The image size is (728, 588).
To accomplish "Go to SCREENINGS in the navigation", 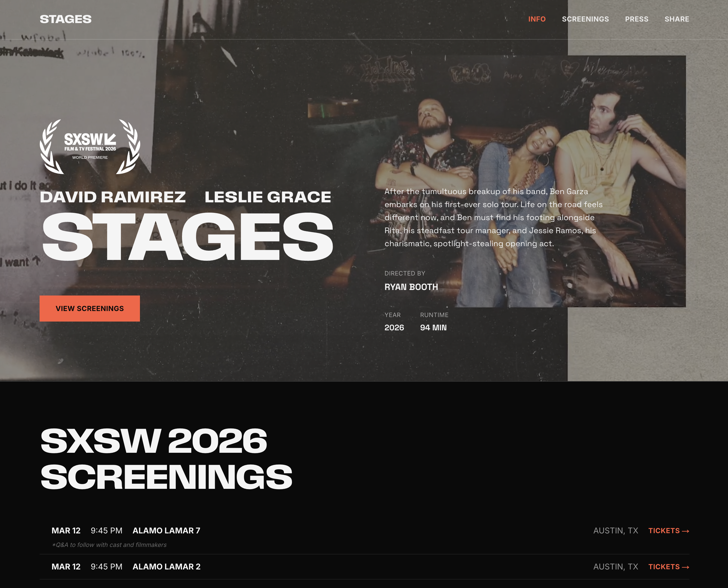I will click(x=585, y=19).
